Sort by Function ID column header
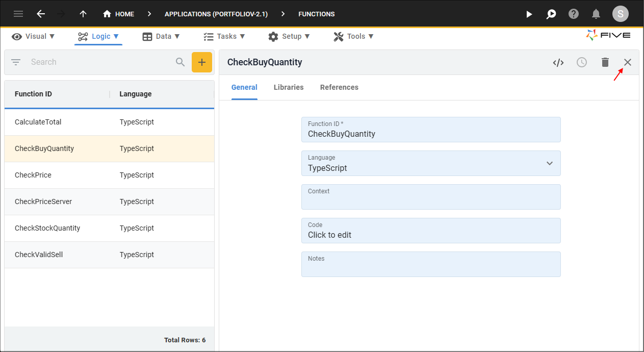644x352 pixels. pyautogui.click(x=33, y=94)
